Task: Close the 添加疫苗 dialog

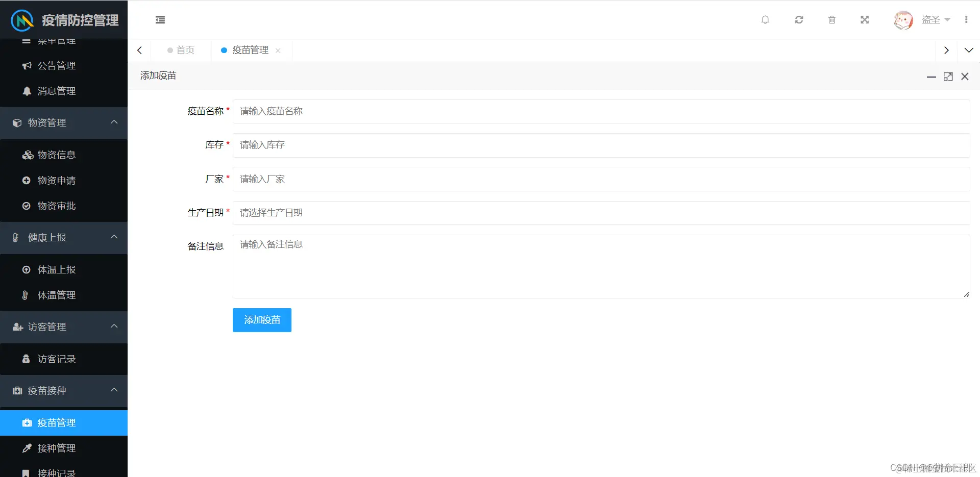Action: click(965, 77)
